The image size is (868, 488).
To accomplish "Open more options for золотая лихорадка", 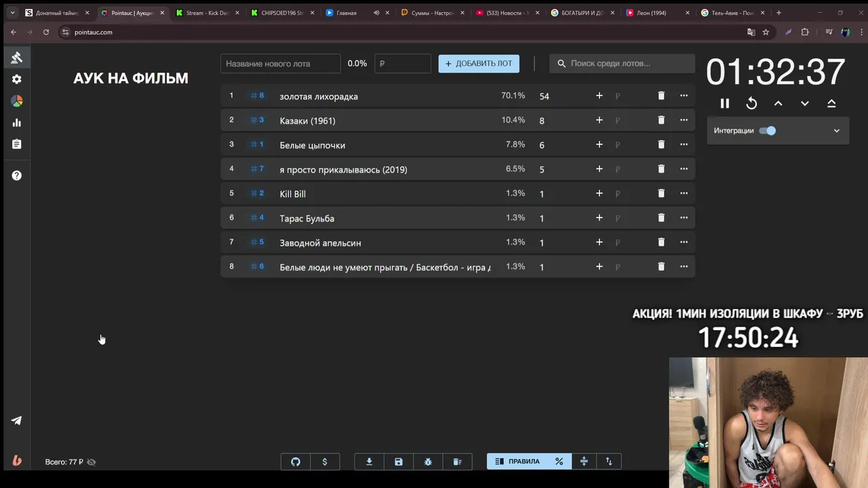I will pyautogui.click(x=684, y=96).
